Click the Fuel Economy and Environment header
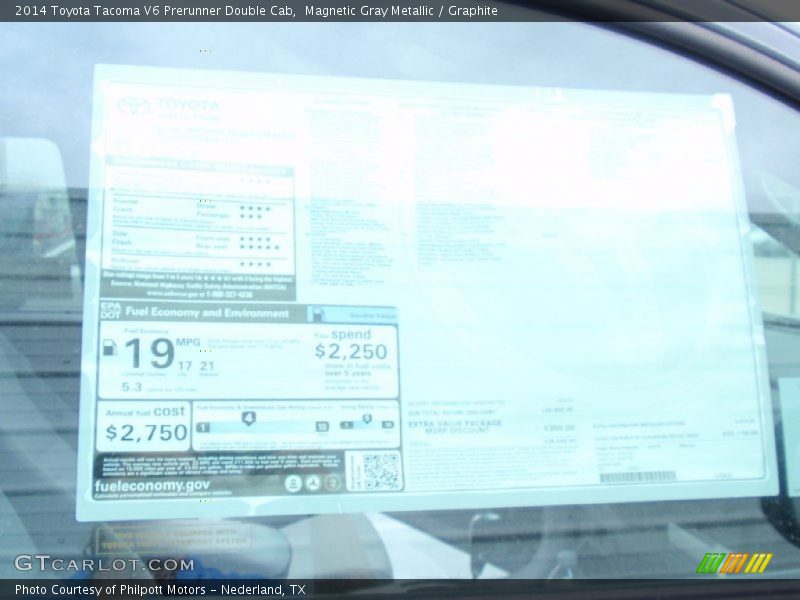Screen dimensions: 800x600 [x=206, y=313]
